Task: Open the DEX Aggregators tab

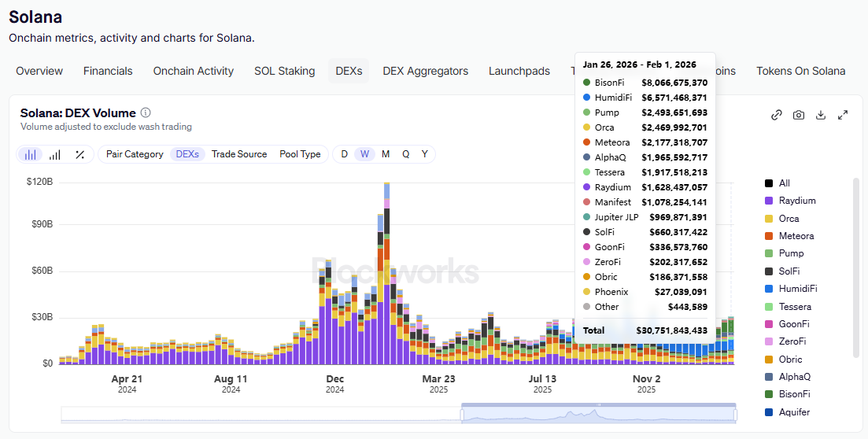Action: tap(425, 71)
